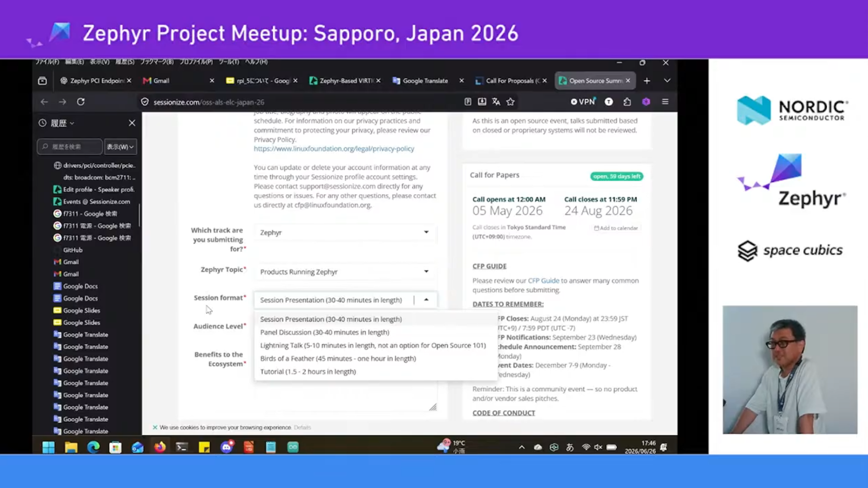The image size is (868, 488).
Task: Open the 表示(W) view dropdown
Action: click(x=120, y=147)
